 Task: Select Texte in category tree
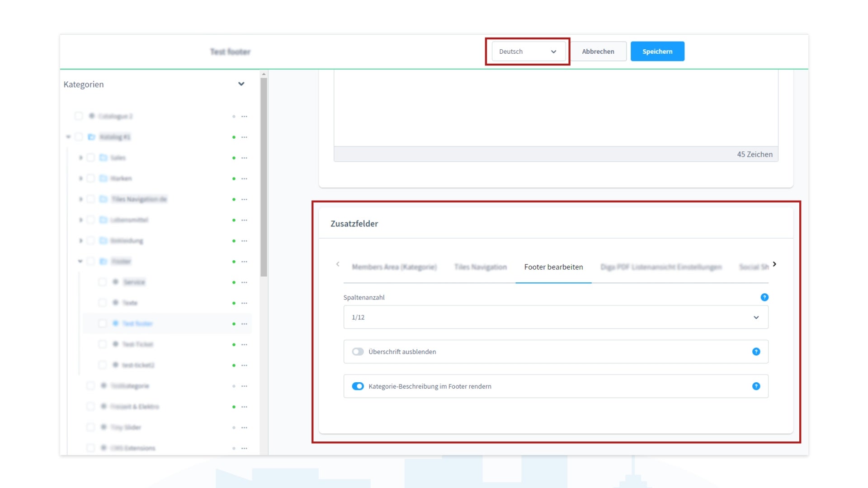pyautogui.click(x=130, y=303)
